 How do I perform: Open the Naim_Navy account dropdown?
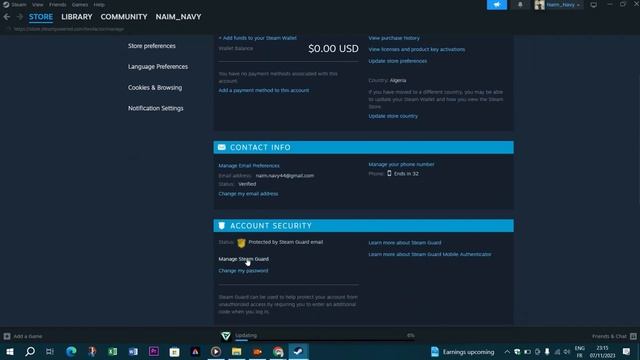point(563,4)
